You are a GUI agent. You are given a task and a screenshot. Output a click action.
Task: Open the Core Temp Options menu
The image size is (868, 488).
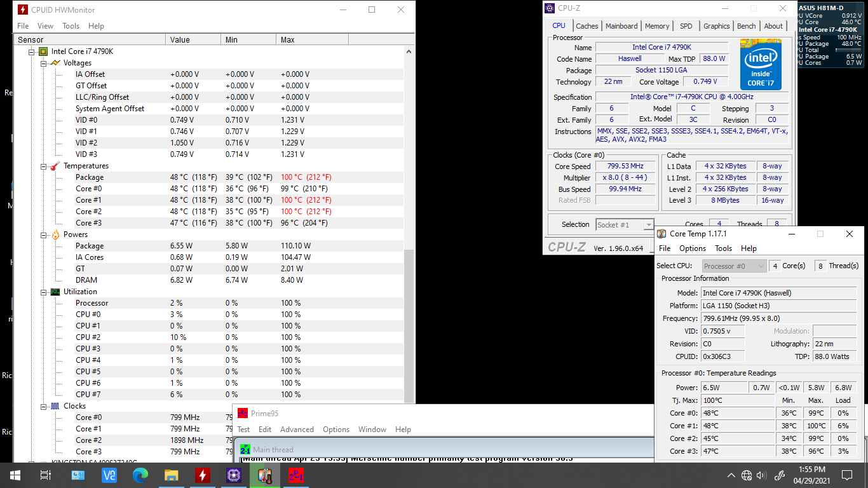pyautogui.click(x=693, y=248)
